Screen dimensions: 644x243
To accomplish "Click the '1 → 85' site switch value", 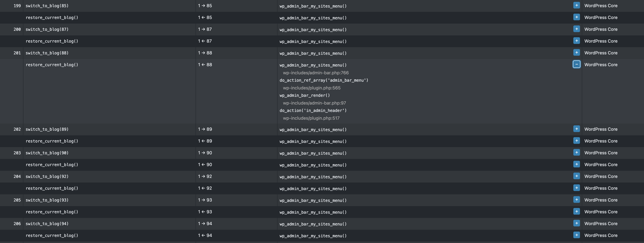I will [205, 6].
